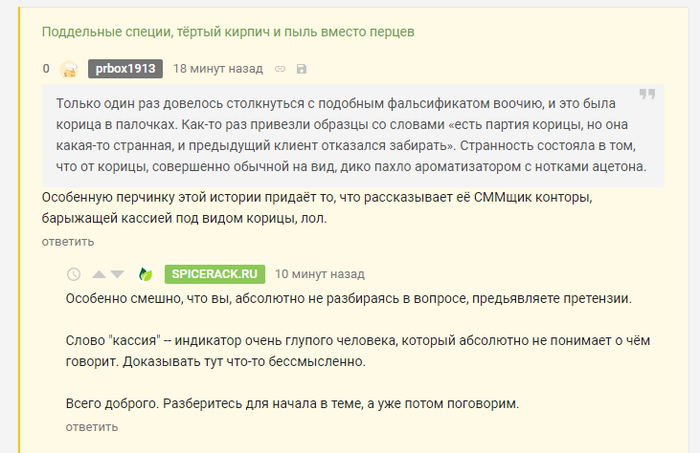Copy link to prbox1913's comment

coord(280,69)
